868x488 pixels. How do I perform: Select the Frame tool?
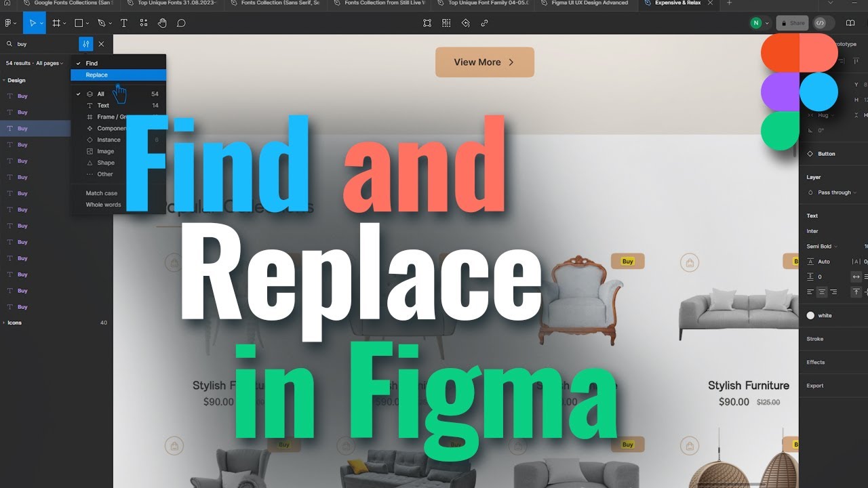pos(56,23)
